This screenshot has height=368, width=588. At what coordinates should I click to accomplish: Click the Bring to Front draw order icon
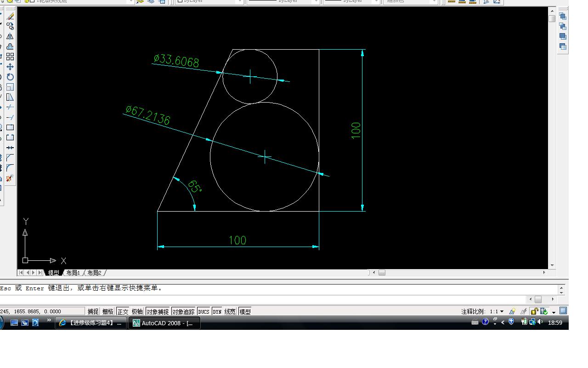click(563, 16)
